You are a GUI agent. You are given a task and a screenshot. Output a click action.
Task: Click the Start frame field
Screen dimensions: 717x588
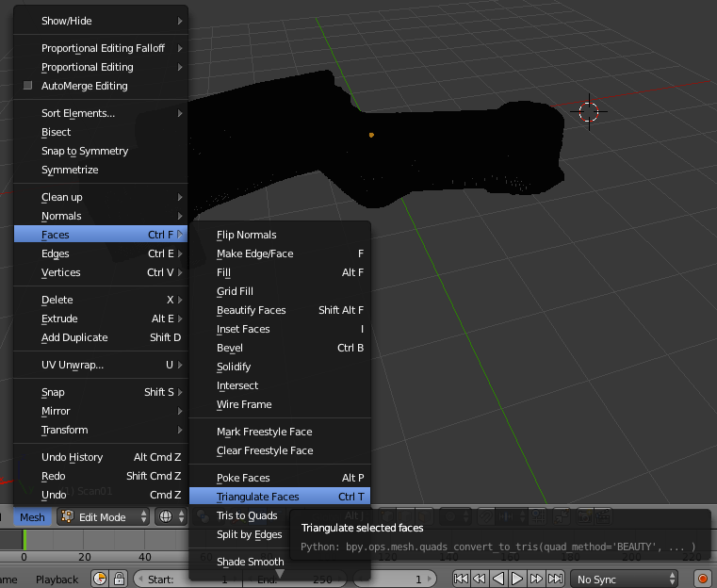pyautogui.click(x=187, y=580)
